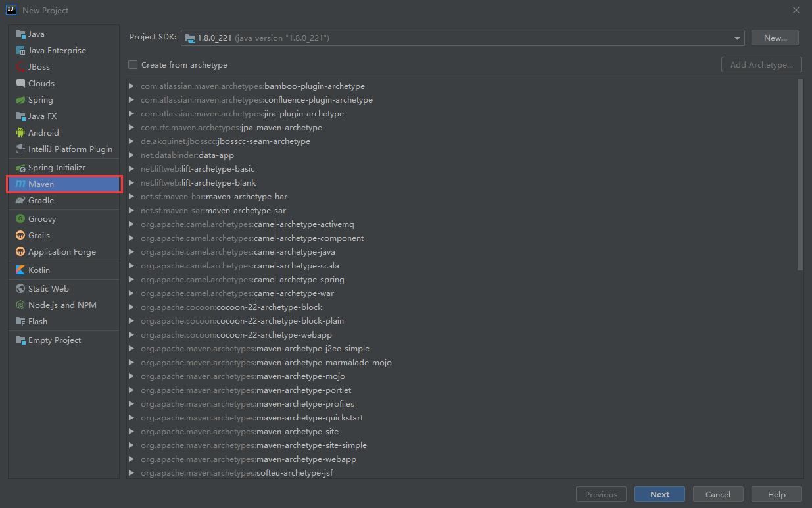The width and height of the screenshot is (812, 508).
Task: Expand maven-archetype-quickstart entry
Action: click(x=132, y=418)
